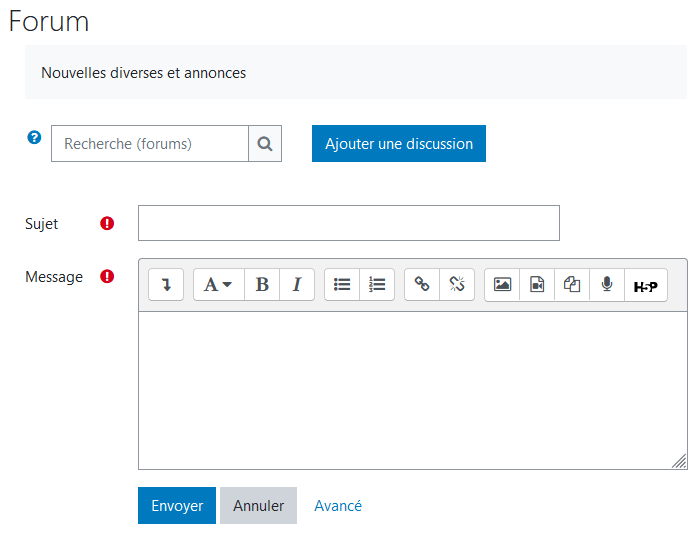The width and height of the screenshot is (698, 534).
Task: Insert an unordered bullet list
Action: tap(342, 285)
